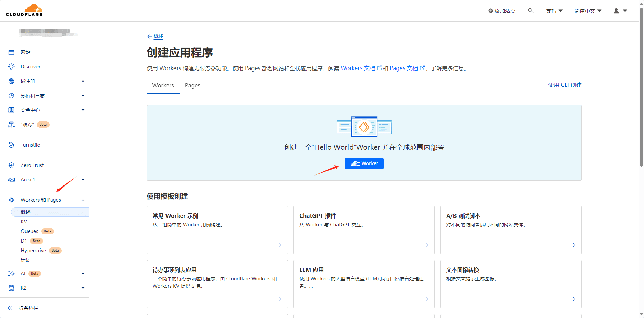Expand the R2 sidebar menu
This screenshot has height=318, width=644.
(83, 288)
